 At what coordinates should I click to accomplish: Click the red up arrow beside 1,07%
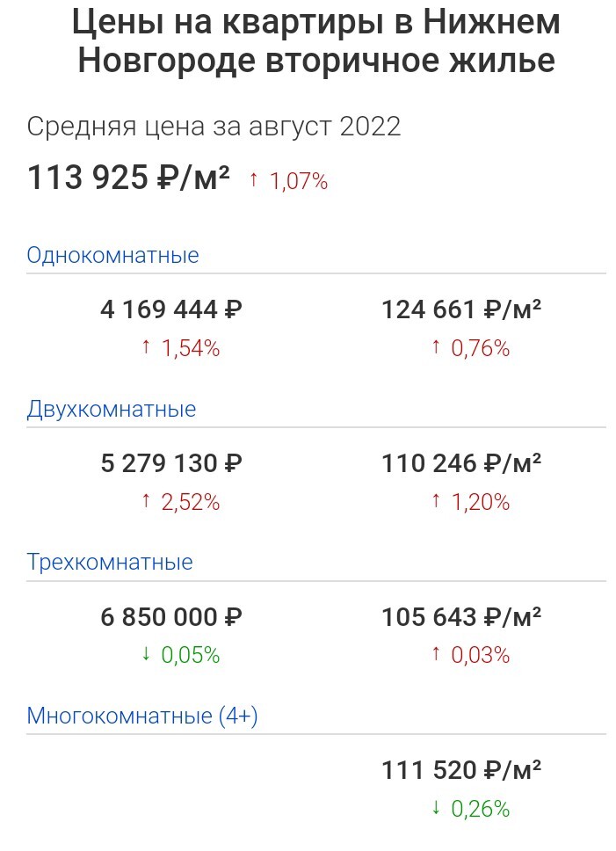point(253,179)
